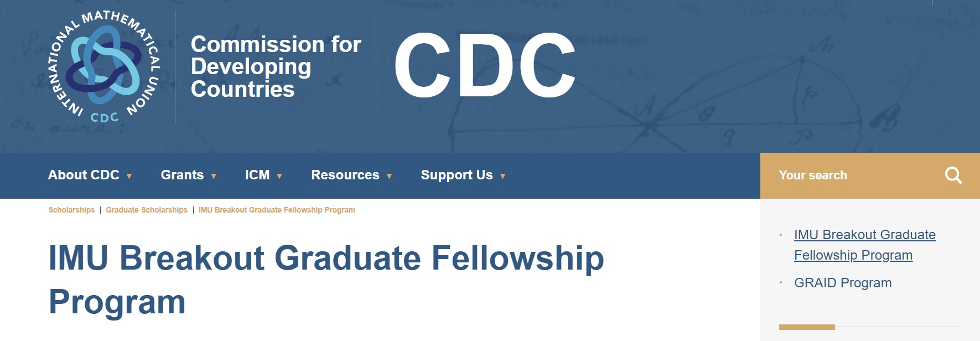Click the Commission for Developing Countries title
This screenshot has width=980, height=341.
(x=276, y=66)
